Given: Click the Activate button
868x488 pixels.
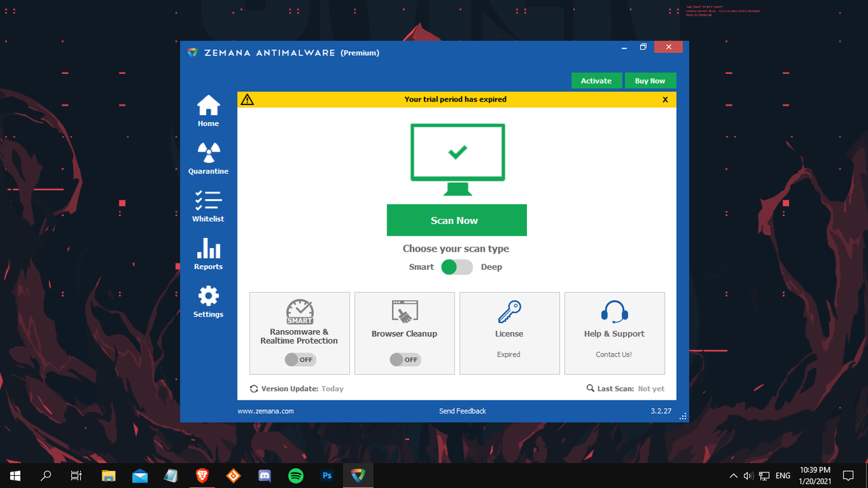Looking at the screenshot, I should [596, 81].
